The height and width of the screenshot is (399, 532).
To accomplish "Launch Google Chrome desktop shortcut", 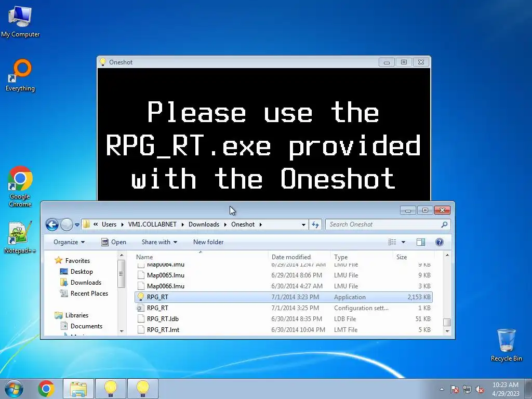I will point(20,187).
